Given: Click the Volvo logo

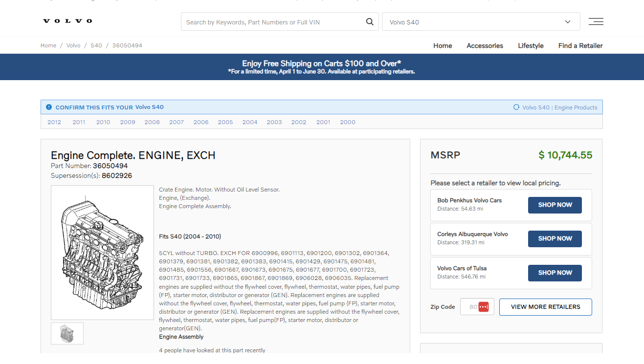Looking at the screenshot, I should click(67, 21).
